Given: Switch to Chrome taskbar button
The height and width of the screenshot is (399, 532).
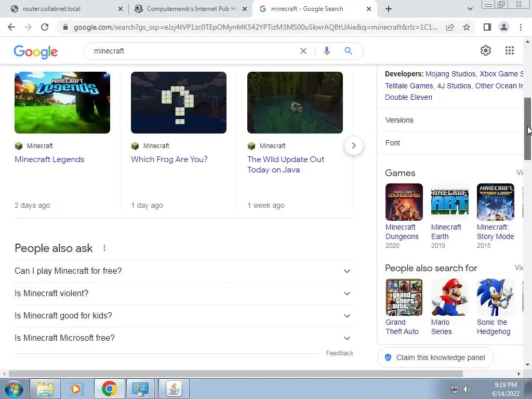Looking at the screenshot, I should click(x=109, y=389).
